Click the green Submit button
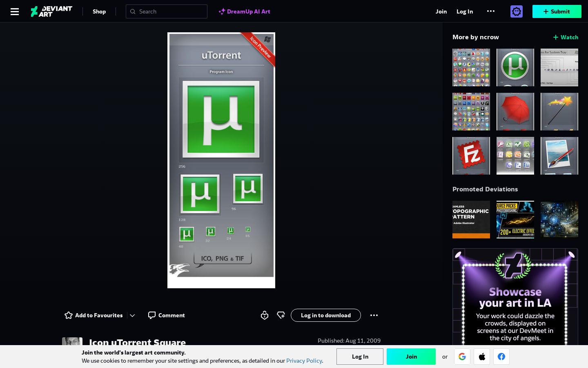Image resolution: width=588 pixels, height=368 pixels. (x=557, y=11)
